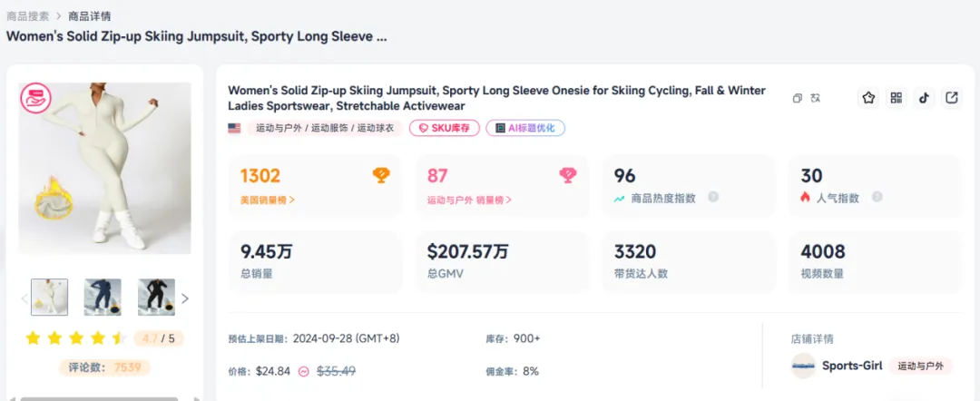Image resolution: width=980 pixels, height=401 pixels.
Task: Select the navy jumpsuit thumbnail
Action: coord(103,297)
